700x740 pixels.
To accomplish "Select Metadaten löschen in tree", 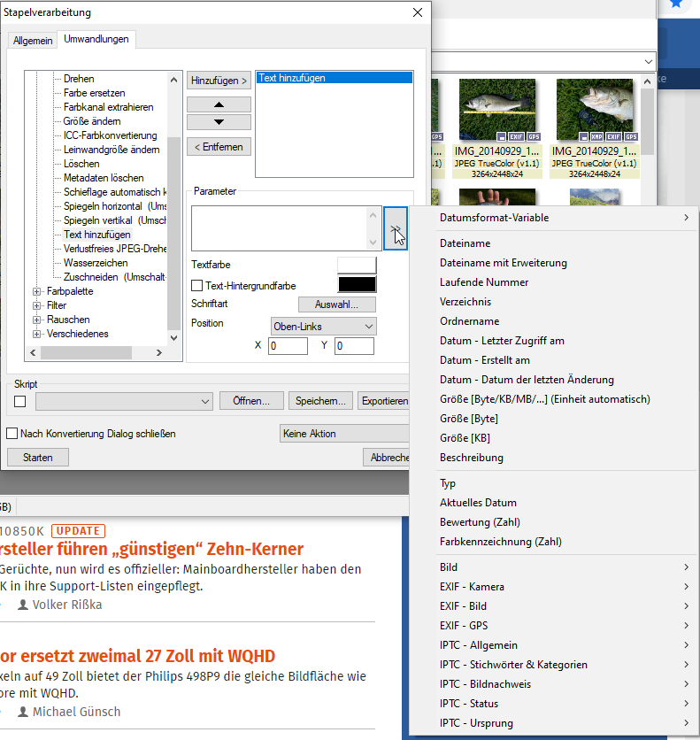I will coord(104,178).
